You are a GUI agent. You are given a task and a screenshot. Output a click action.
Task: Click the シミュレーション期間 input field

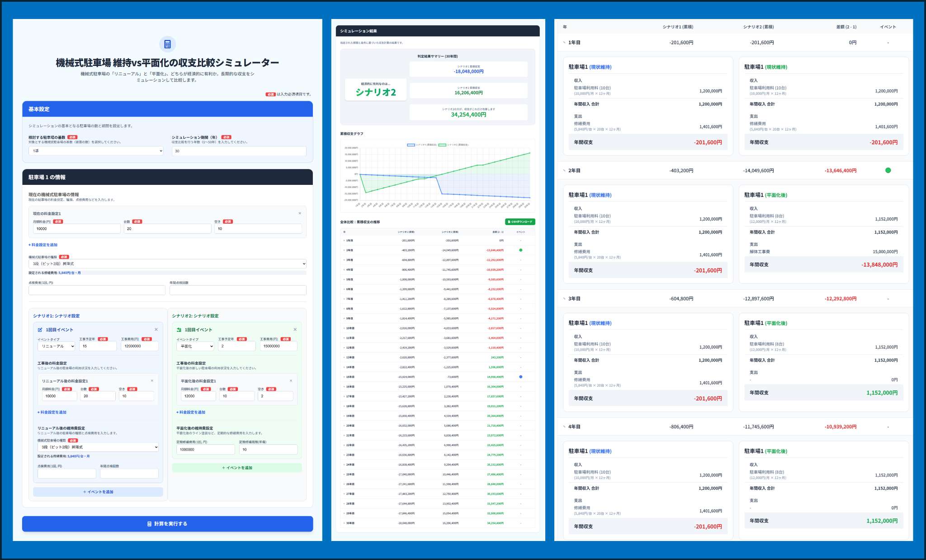pyautogui.click(x=239, y=151)
